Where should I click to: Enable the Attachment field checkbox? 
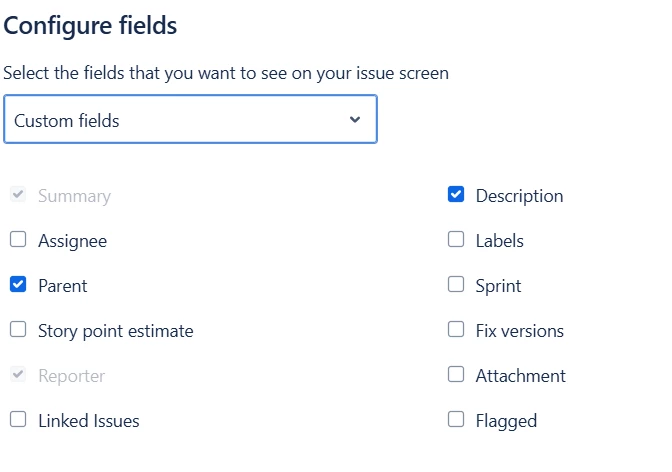coord(456,375)
